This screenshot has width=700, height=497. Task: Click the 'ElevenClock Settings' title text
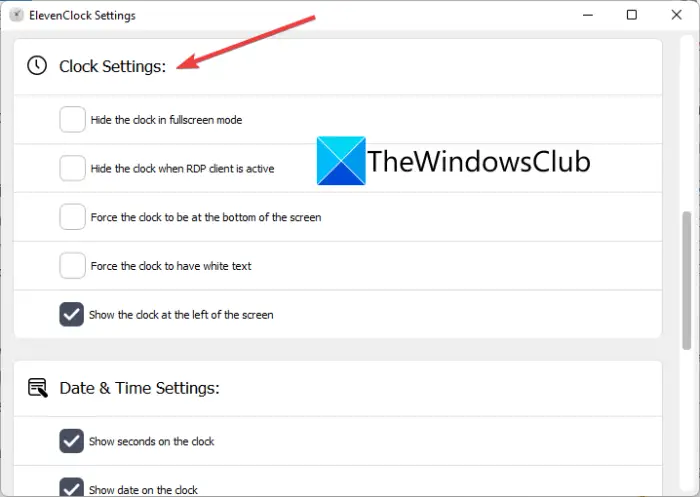[82, 16]
